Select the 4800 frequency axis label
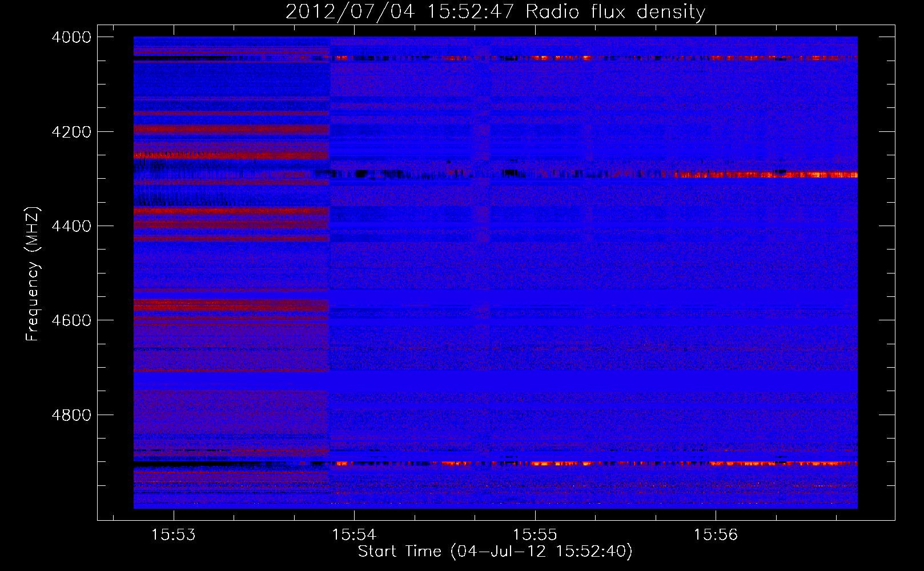The width and height of the screenshot is (924, 571). coord(71,415)
